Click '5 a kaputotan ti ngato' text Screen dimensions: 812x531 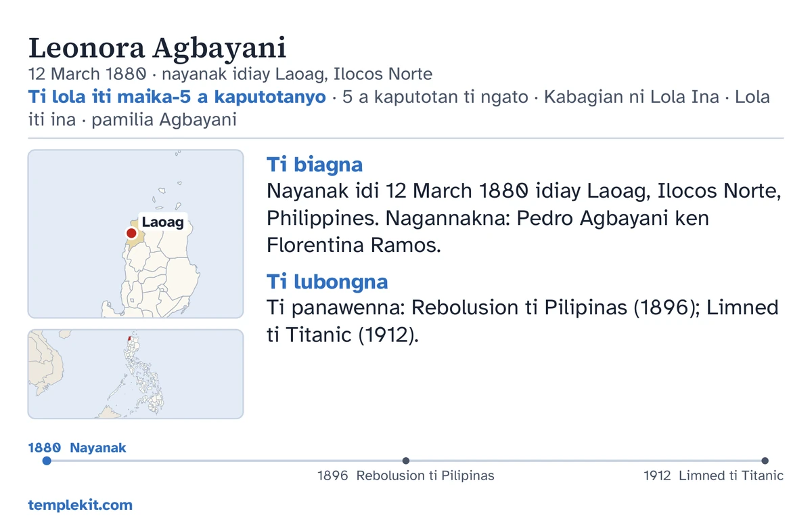(435, 97)
